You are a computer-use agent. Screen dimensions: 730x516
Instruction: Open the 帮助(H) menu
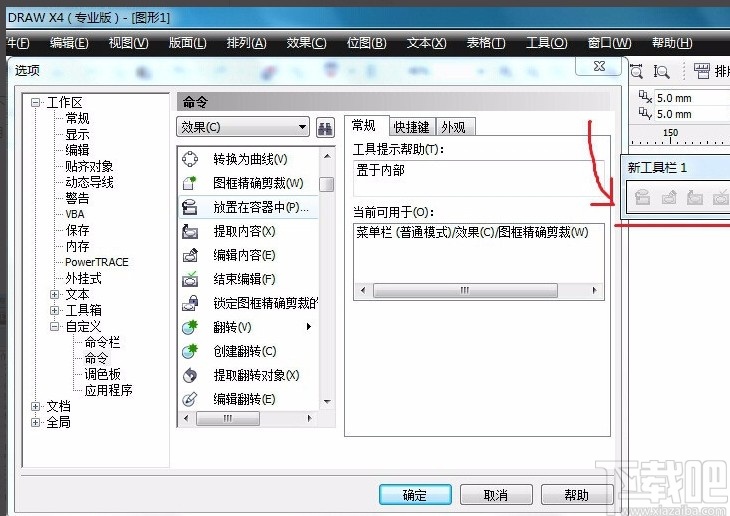[x=672, y=43]
